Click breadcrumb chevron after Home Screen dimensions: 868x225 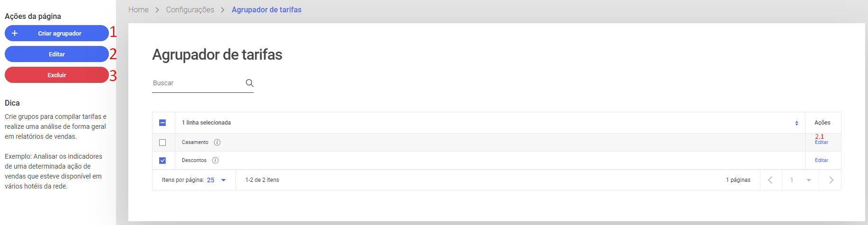click(157, 10)
